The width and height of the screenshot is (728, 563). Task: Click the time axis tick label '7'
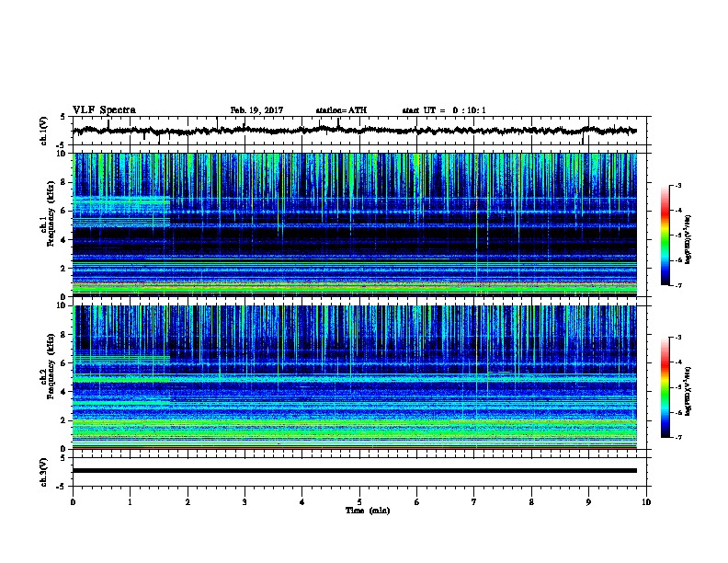coord(474,501)
